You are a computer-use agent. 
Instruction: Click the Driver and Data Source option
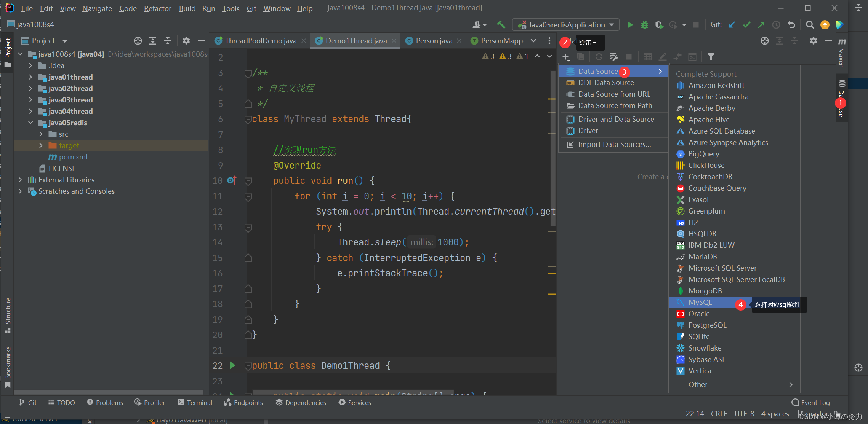click(615, 119)
